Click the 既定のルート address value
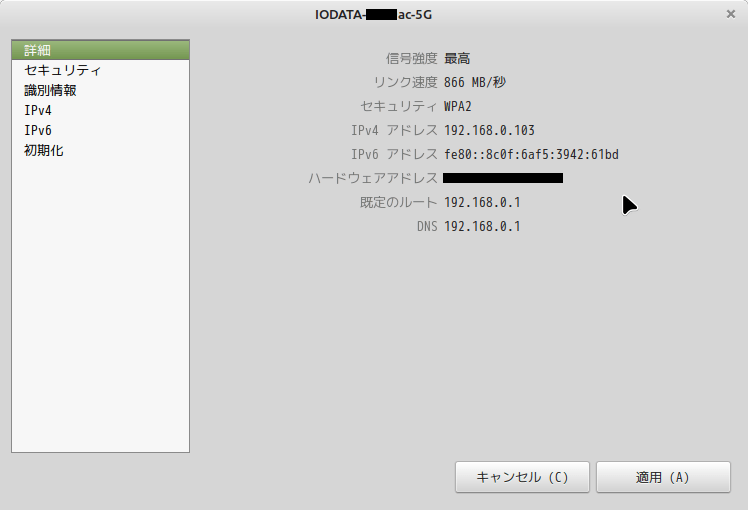The height and width of the screenshot is (510, 748). pos(482,202)
